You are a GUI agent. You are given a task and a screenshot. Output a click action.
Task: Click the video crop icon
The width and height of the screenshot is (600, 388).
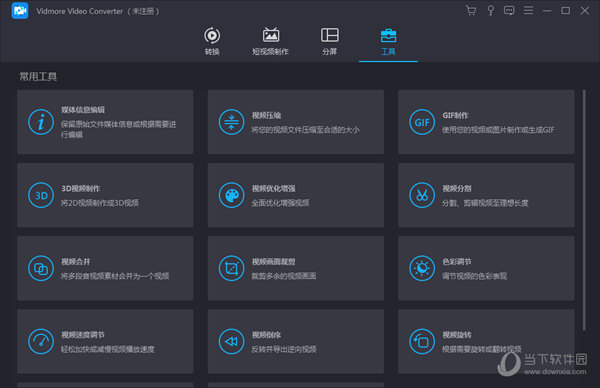pyautogui.click(x=232, y=268)
